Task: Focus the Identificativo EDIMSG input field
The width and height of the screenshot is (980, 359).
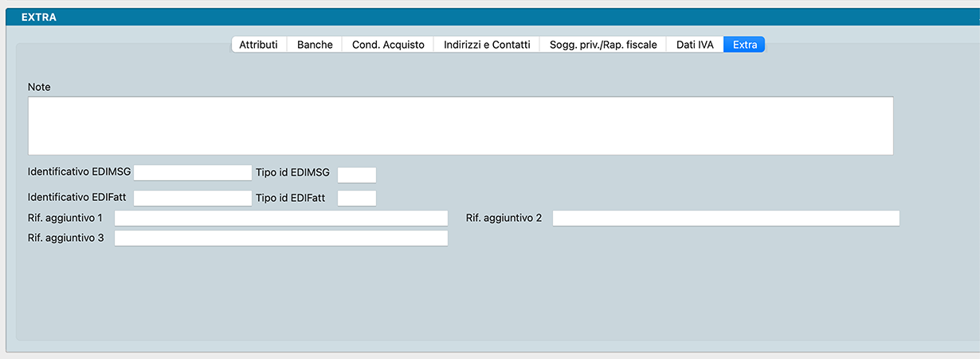Action: (192, 173)
